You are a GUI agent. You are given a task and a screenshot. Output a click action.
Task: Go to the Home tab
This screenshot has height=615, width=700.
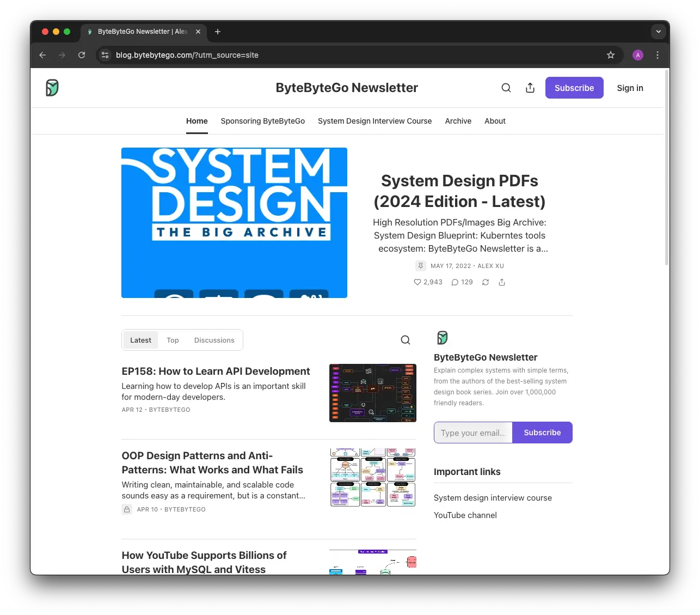[x=197, y=121]
